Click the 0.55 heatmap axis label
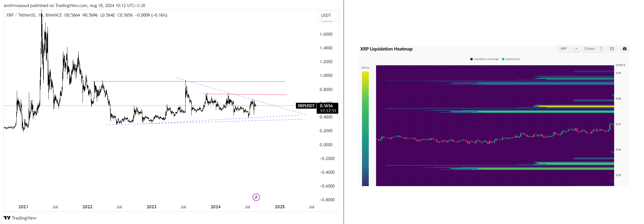This screenshot has width=644, height=224. point(618,175)
